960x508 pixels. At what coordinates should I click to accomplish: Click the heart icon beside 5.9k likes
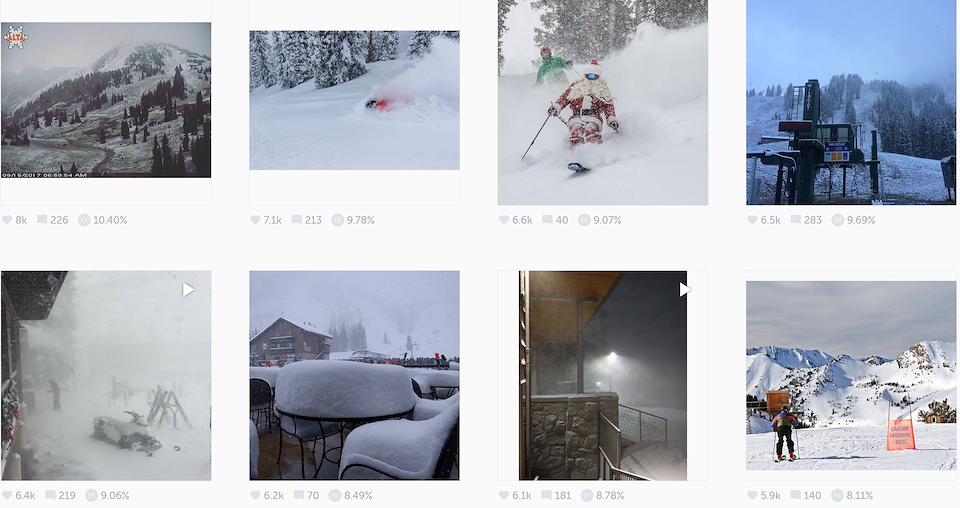(752, 495)
